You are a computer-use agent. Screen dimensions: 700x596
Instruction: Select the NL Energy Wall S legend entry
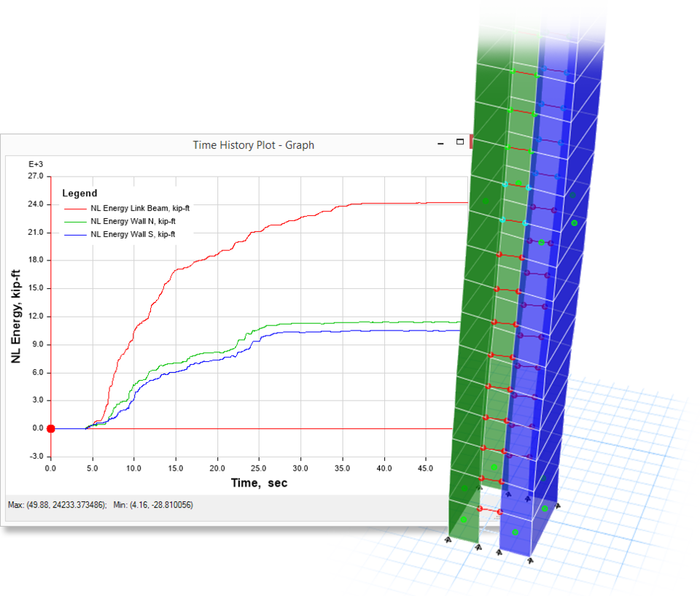click(133, 234)
